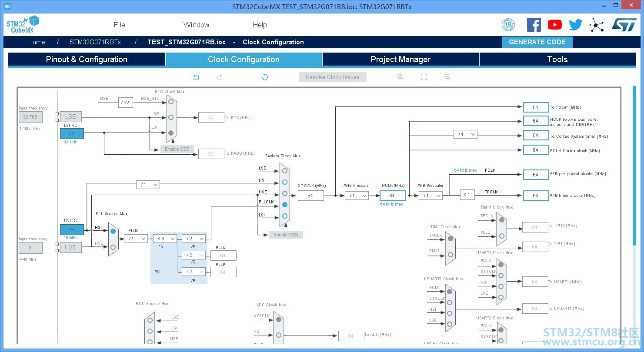The width and height of the screenshot is (644, 352).
Task: Click the HSI RC value box showing 16
Action: point(72,229)
